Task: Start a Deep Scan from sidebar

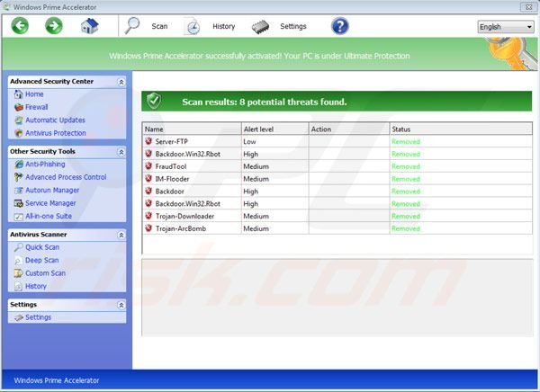Action: tap(42, 260)
